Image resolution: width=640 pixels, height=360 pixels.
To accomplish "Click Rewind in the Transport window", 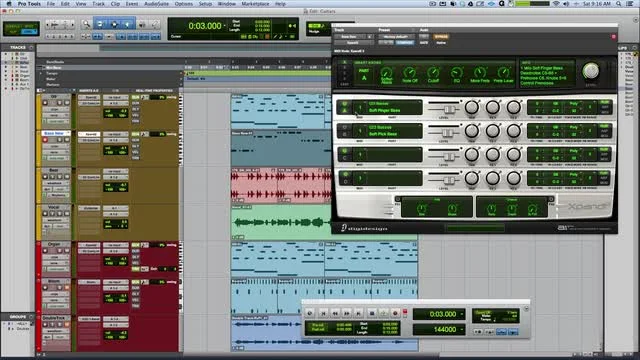I will coord(335,313).
